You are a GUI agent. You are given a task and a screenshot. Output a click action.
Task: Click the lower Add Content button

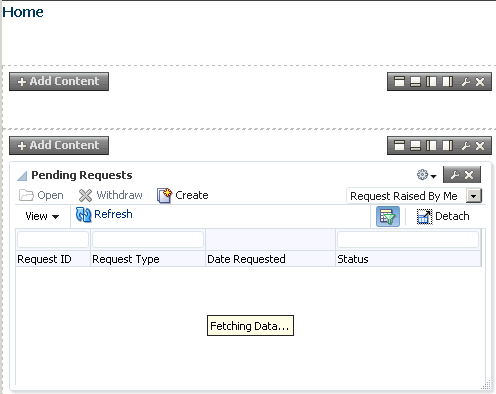click(59, 145)
